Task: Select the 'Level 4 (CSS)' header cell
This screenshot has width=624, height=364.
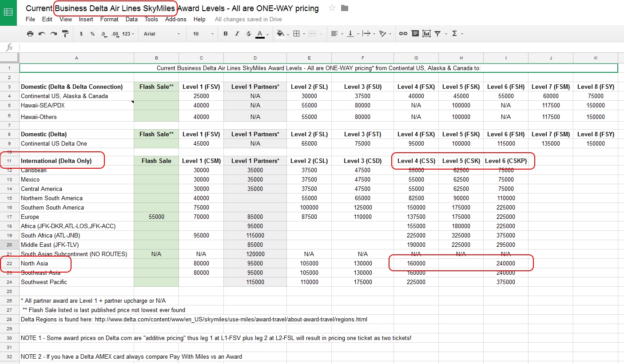Action: pyautogui.click(x=416, y=161)
